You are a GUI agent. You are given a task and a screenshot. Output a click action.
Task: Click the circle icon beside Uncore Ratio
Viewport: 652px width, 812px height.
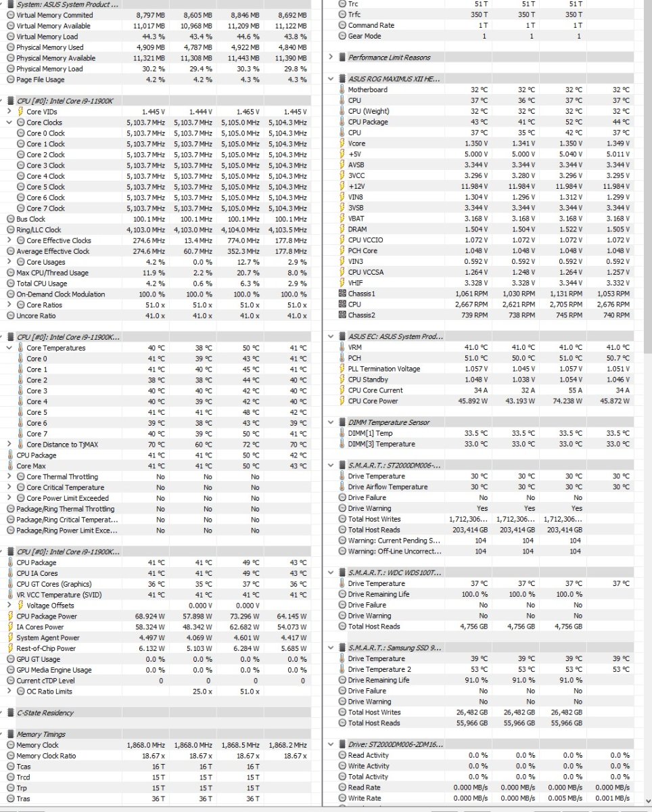pos(10,316)
